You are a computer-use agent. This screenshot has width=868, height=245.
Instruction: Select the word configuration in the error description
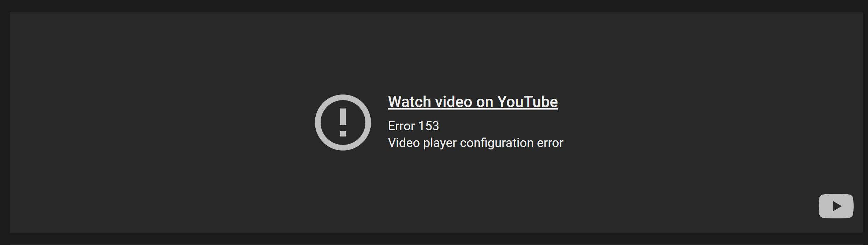point(497,143)
